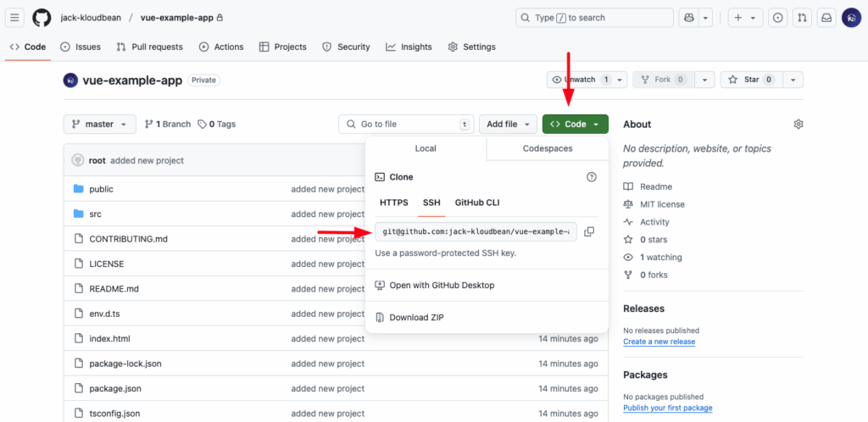Open the master branch selector
868x422 pixels.
[x=100, y=124]
